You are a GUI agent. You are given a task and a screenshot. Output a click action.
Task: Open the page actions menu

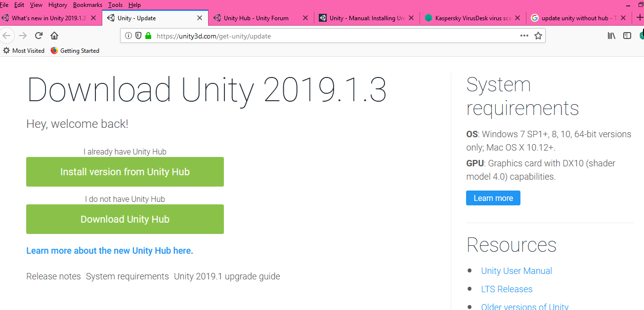524,36
